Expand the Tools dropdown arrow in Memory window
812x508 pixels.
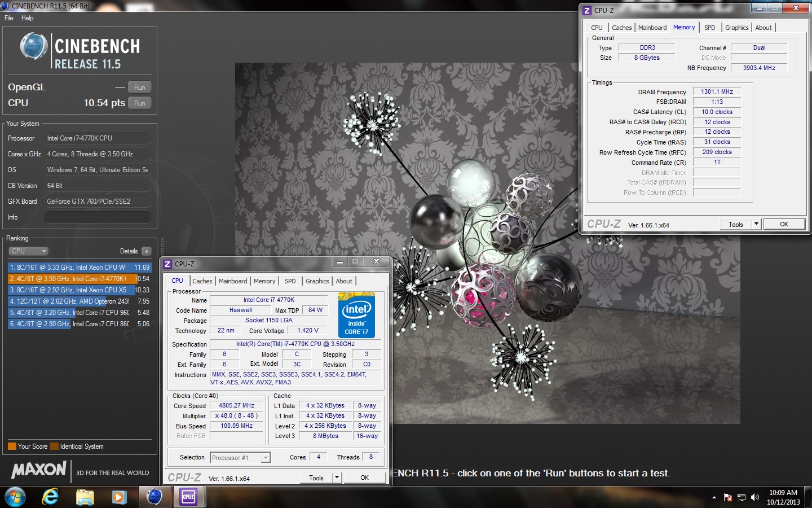756,224
